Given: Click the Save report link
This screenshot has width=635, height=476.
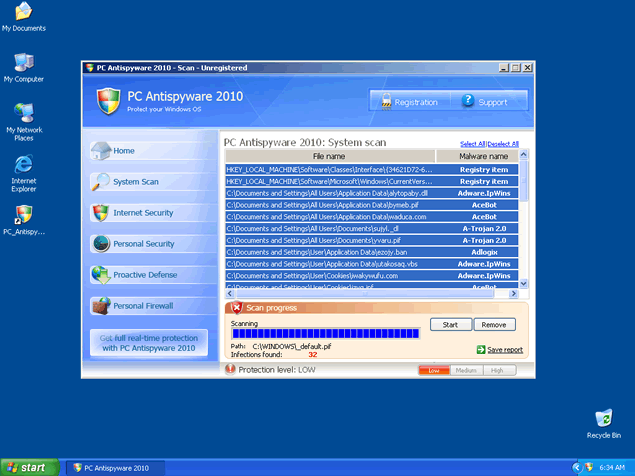Looking at the screenshot, I should (x=504, y=350).
